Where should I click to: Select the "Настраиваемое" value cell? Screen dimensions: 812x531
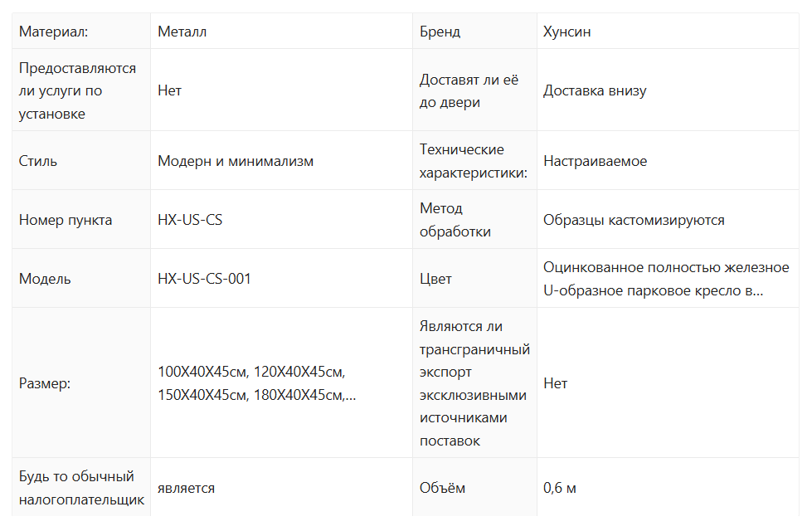pos(595,161)
